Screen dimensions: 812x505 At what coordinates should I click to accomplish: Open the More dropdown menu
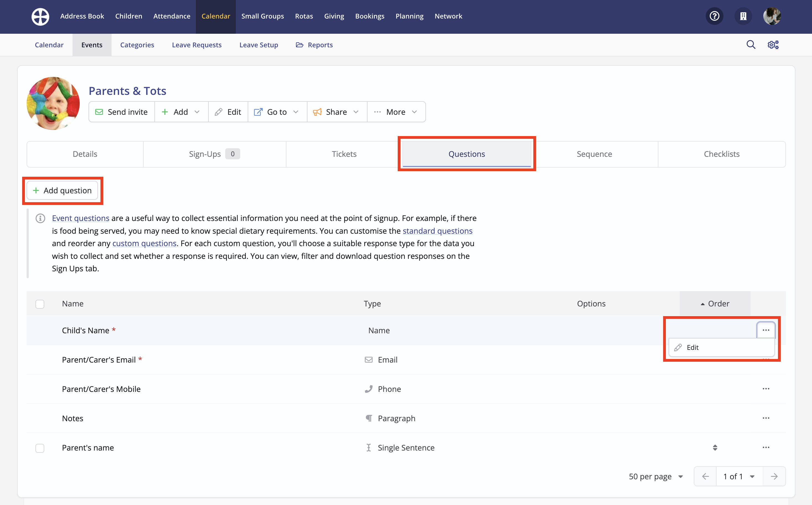click(396, 112)
